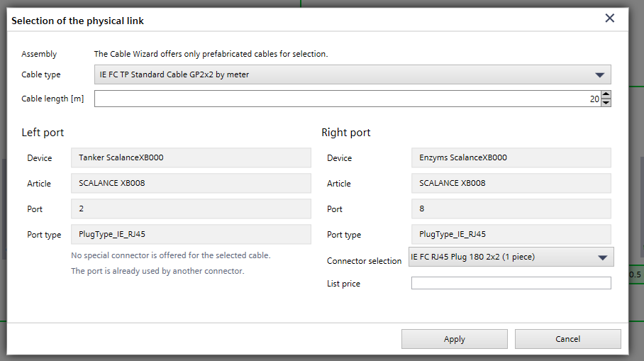Click the right port number 8 field
The image size is (644, 361).
point(511,209)
